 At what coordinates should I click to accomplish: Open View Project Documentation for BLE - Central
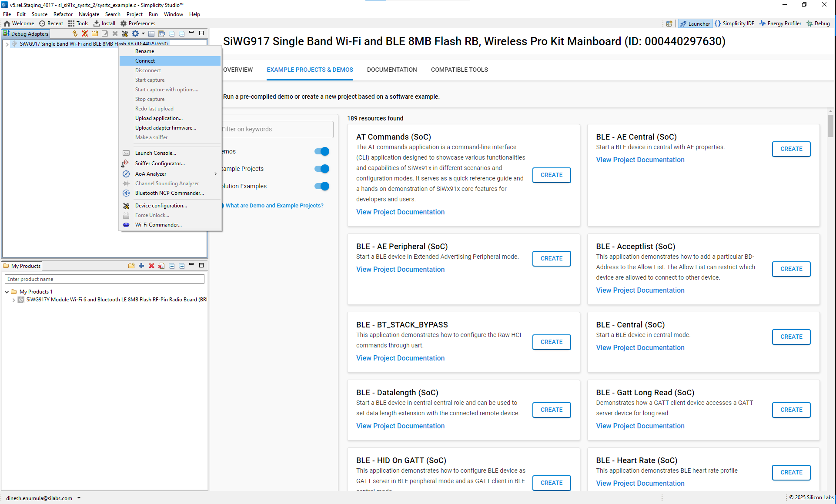640,347
